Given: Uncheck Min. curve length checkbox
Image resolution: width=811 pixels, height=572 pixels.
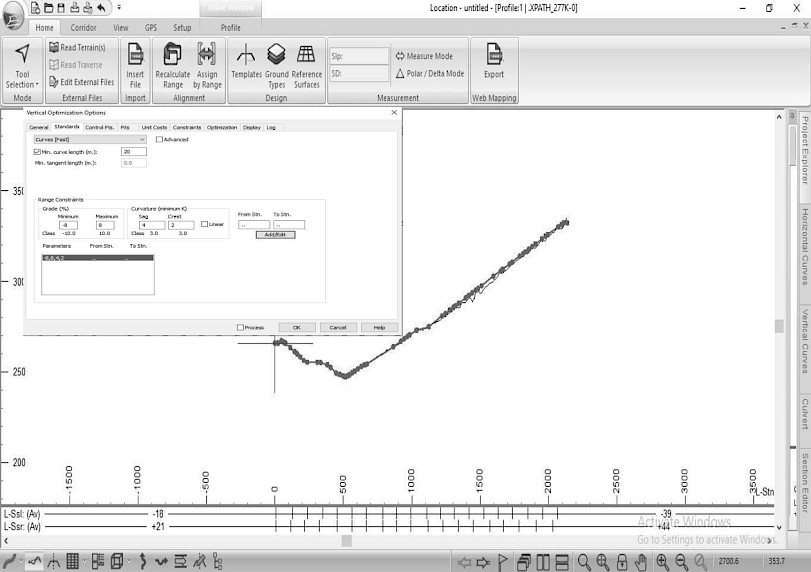Looking at the screenshot, I should 38,151.
